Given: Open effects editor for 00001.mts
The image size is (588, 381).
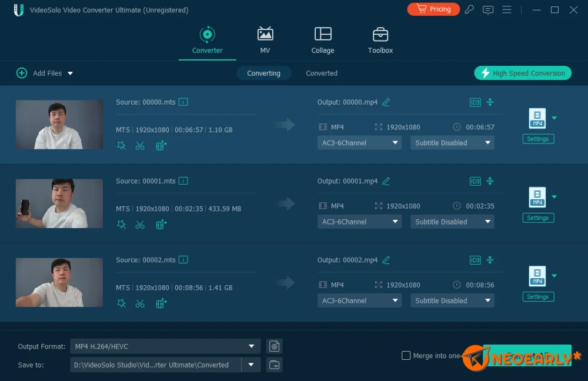Looking at the screenshot, I should click(x=121, y=225).
